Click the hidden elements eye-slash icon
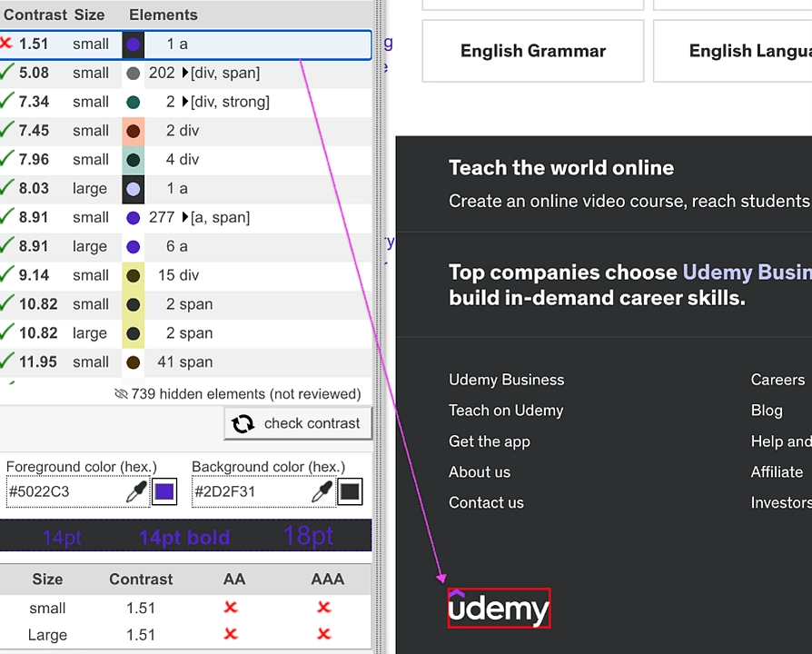 pos(121,394)
